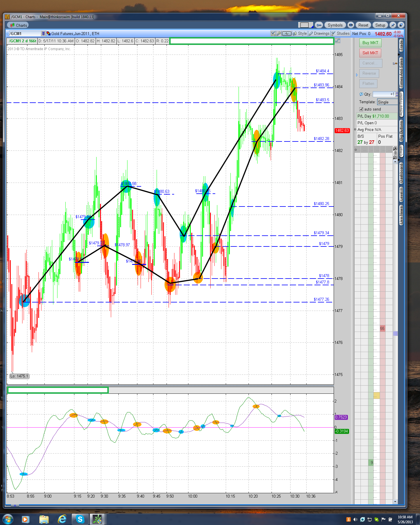Open the Charts tab
The image size is (420, 525).
coord(18,25)
